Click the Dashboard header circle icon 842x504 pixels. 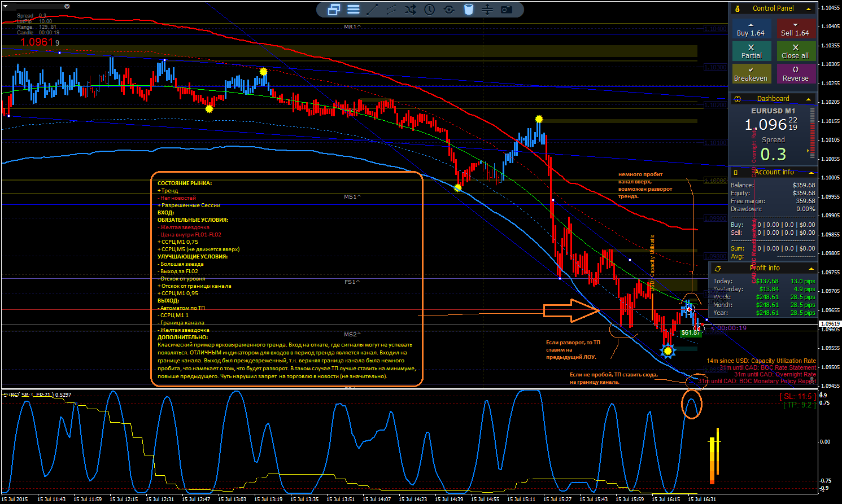pos(738,99)
